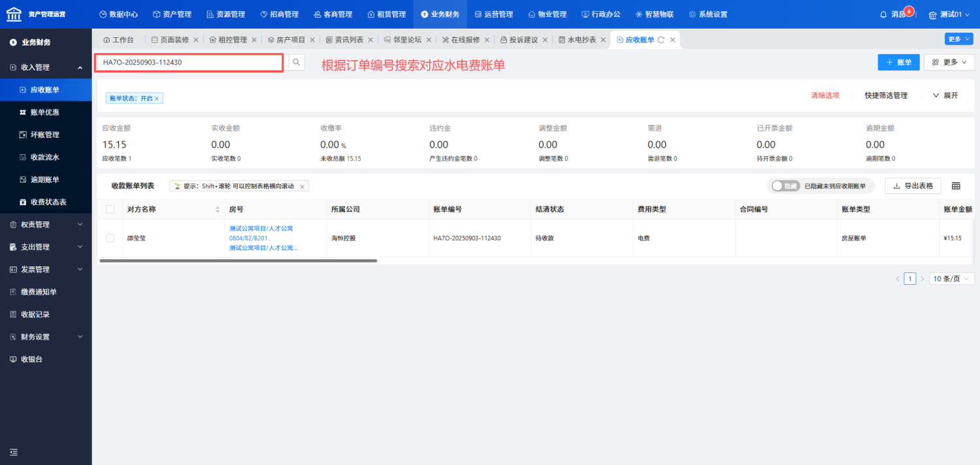Switch to the 工作台 tab
The height and width of the screenshot is (465, 980).
118,40
